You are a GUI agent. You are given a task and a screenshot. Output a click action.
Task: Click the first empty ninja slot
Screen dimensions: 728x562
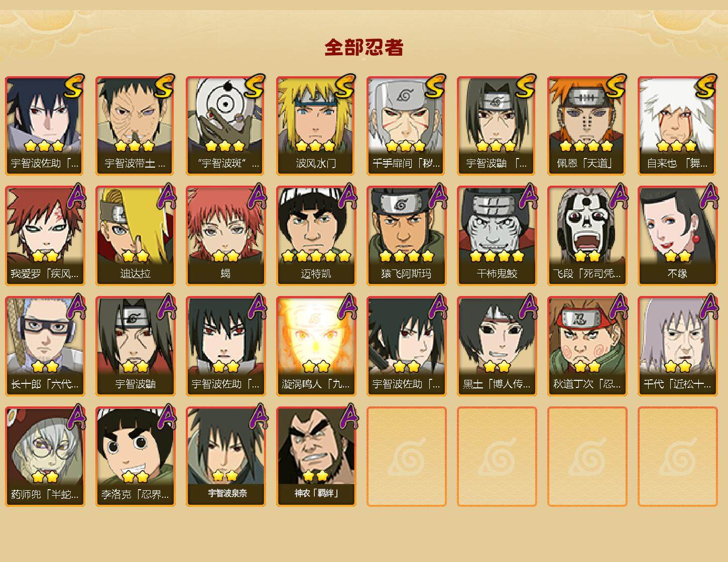point(406,457)
